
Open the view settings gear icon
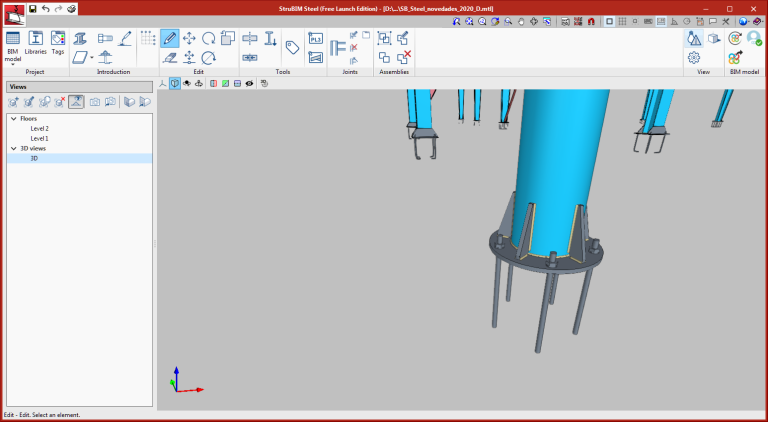(x=693, y=58)
